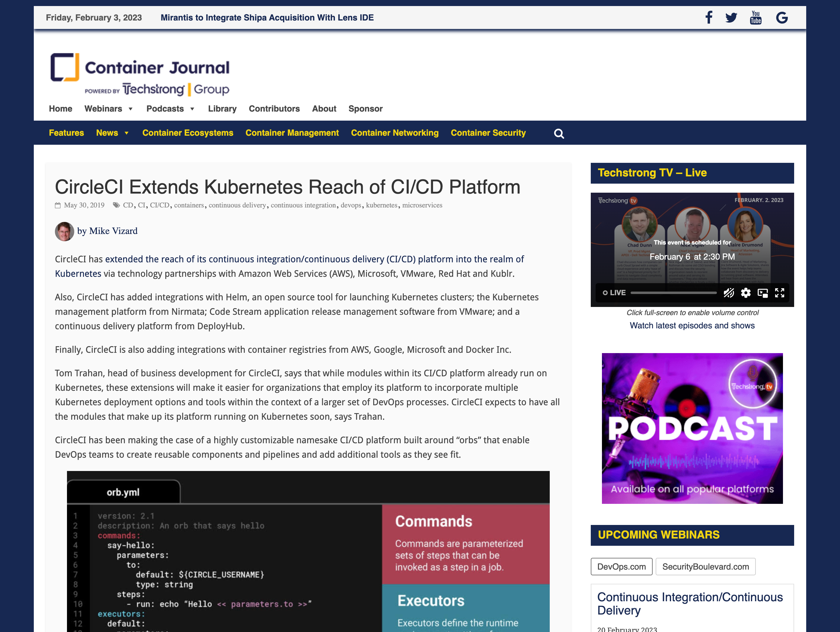Click the 'UPCOMING WEBINARS' heading
The image size is (840, 632).
pyautogui.click(x=658, y=535)
